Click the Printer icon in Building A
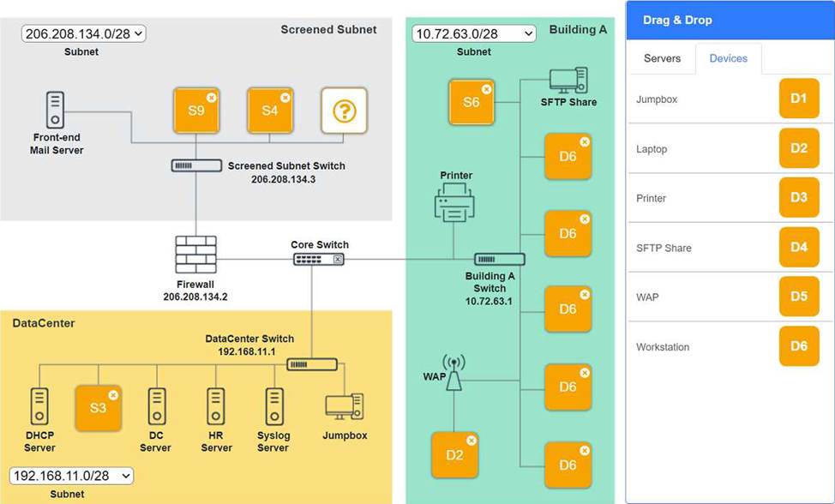The width and height of the screenshot is (835, 504). [x=454, y=201]
